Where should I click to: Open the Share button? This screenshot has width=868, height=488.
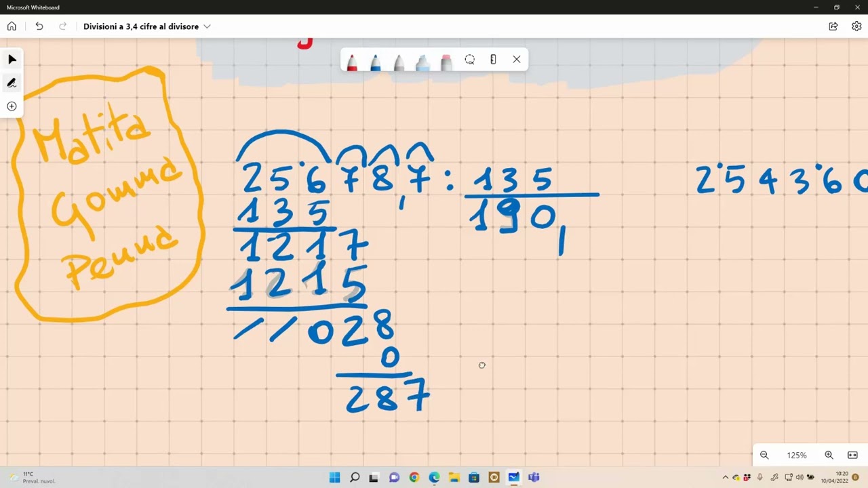(x=833, y=26)
